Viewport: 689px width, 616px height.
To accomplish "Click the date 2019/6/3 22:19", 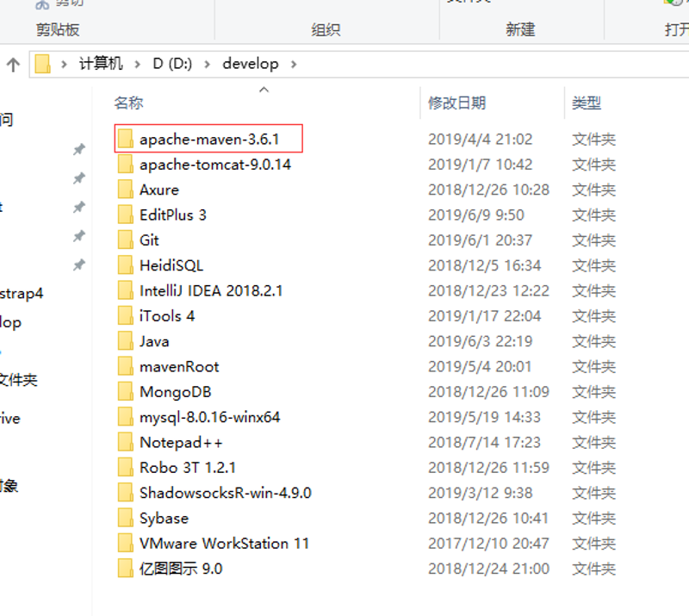I will 481,342.
